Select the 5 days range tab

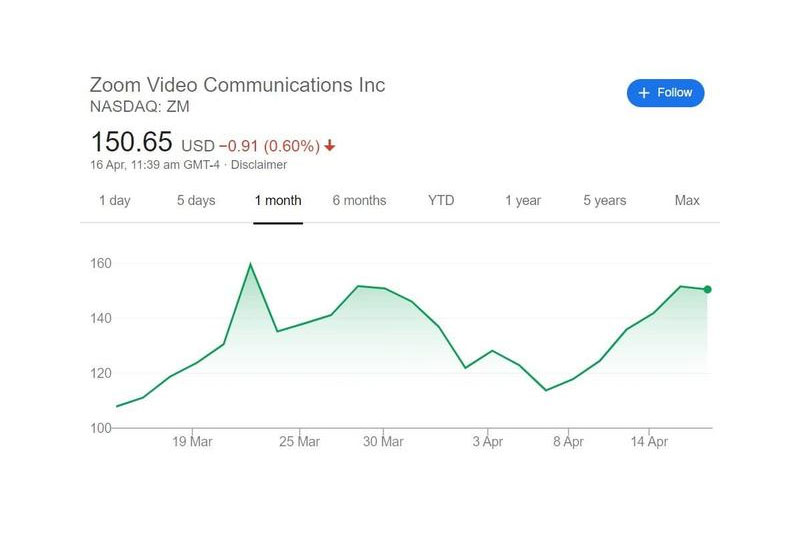click(196, 200)
